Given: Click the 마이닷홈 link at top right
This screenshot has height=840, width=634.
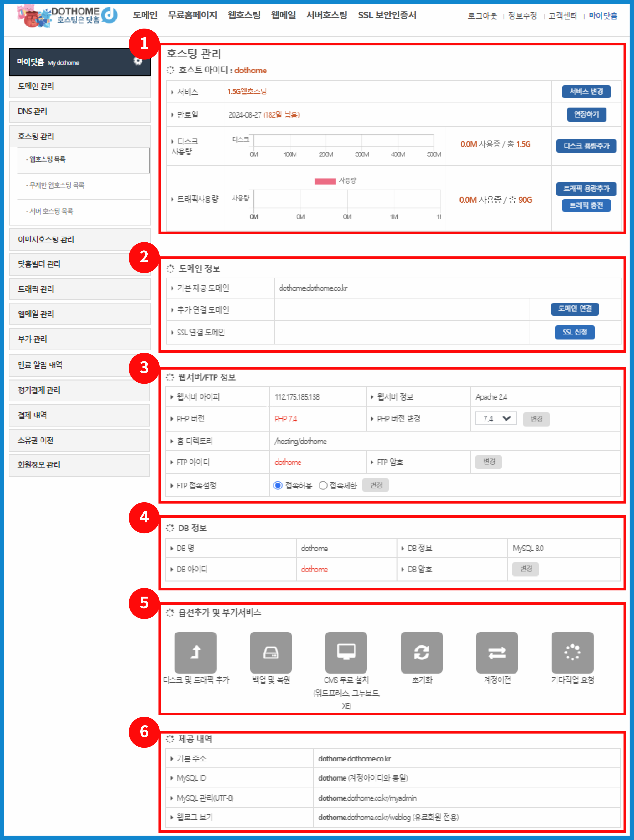Looking at the screenshot, I should (603, 15).
